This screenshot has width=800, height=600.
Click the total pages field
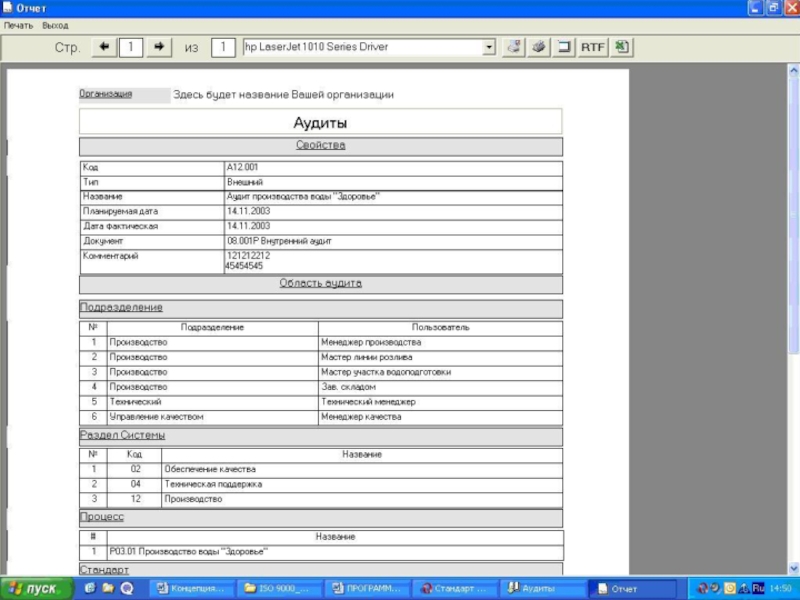[223, 47]
